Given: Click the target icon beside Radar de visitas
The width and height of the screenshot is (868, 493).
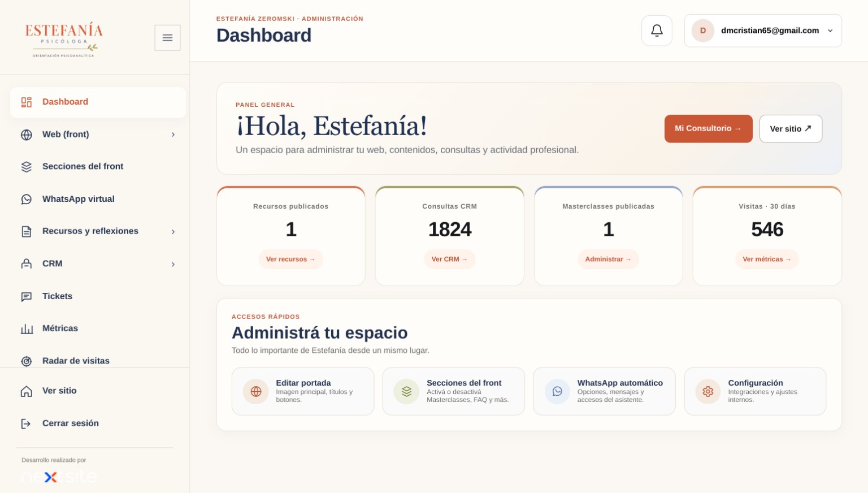Looking at the screenshot, I should [27, 361].
